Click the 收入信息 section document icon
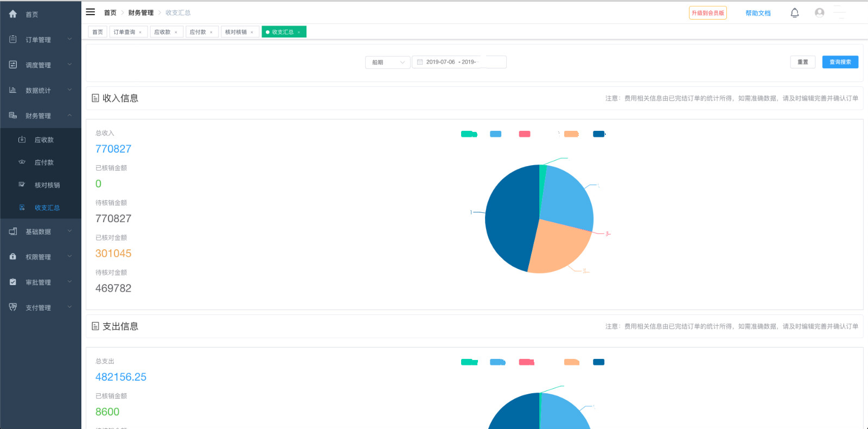Screen dimensions: 868x429 95,98
